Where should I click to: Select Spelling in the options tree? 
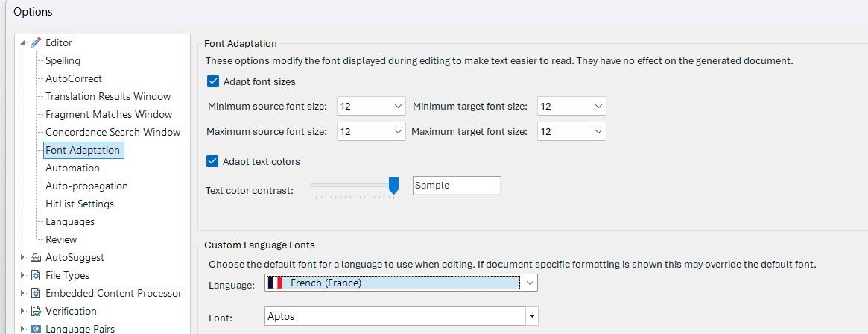coord(63,61)
